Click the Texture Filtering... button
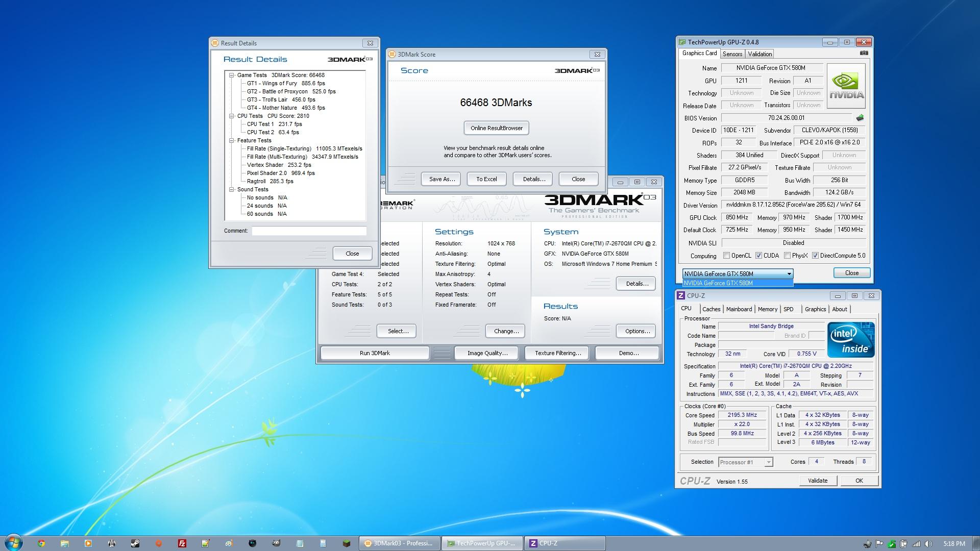The image size is (980, 551). tap(557, 353)
